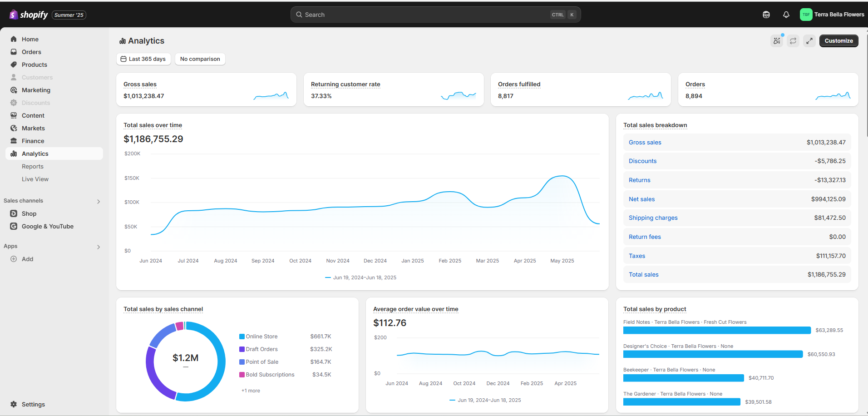This screenshot has height=416, width=868.
Task: Go to Orders in the sidebar
Action: coord(31,52)
